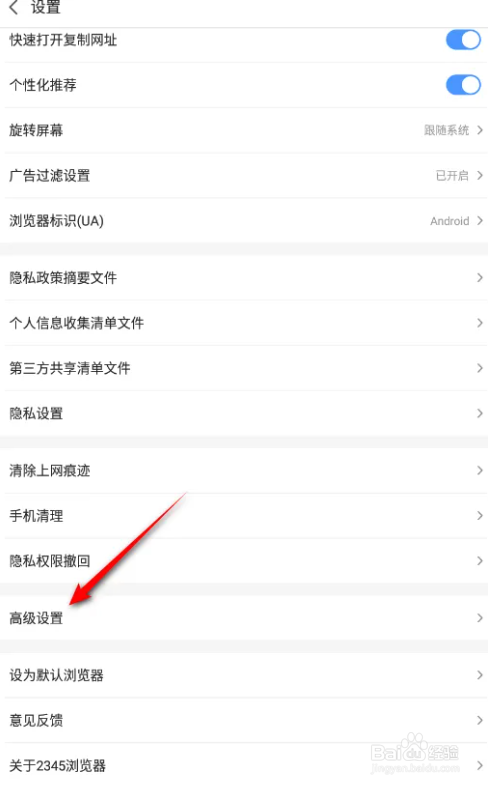Open 高级设置 entry
Image resolution: width=488 pixels, height=786 pixels.
[244, 618]
